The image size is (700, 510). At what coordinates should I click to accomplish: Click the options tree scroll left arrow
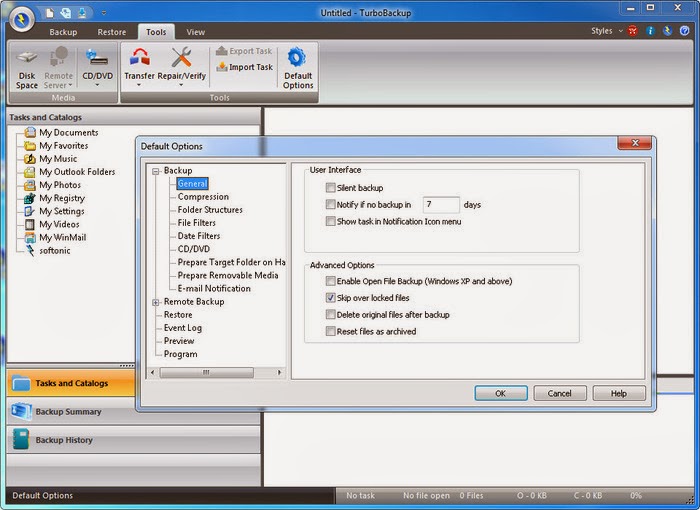[153, 372]
